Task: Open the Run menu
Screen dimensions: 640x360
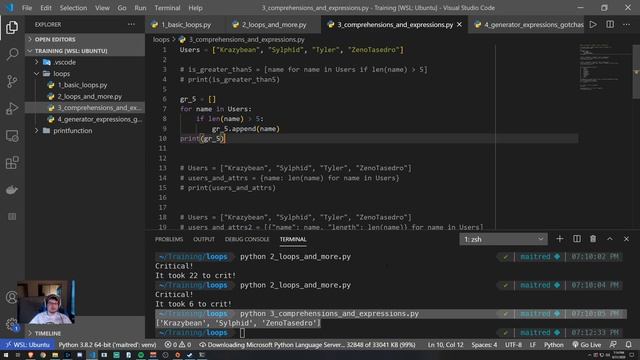Action: [140, 8]
